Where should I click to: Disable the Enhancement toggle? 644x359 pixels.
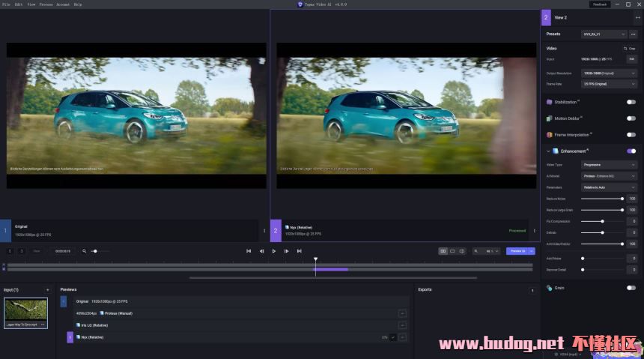[x=631, y=151]
